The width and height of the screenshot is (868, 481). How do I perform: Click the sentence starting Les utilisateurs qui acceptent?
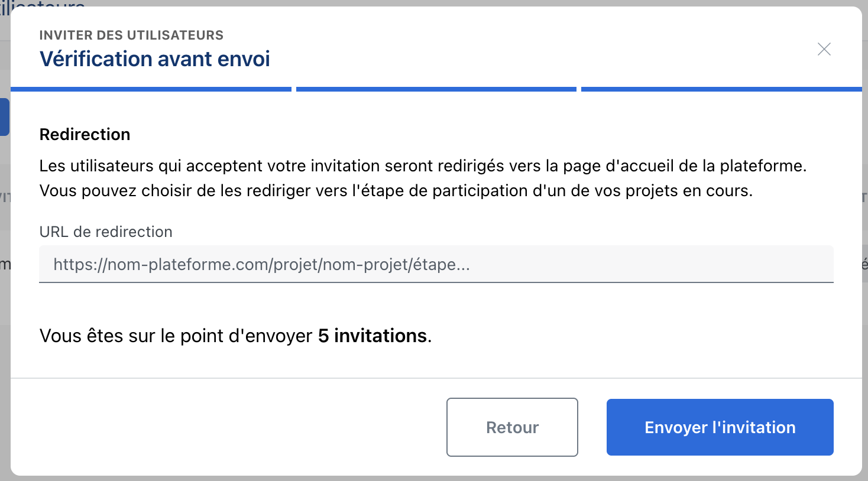[x=422, y=166]
